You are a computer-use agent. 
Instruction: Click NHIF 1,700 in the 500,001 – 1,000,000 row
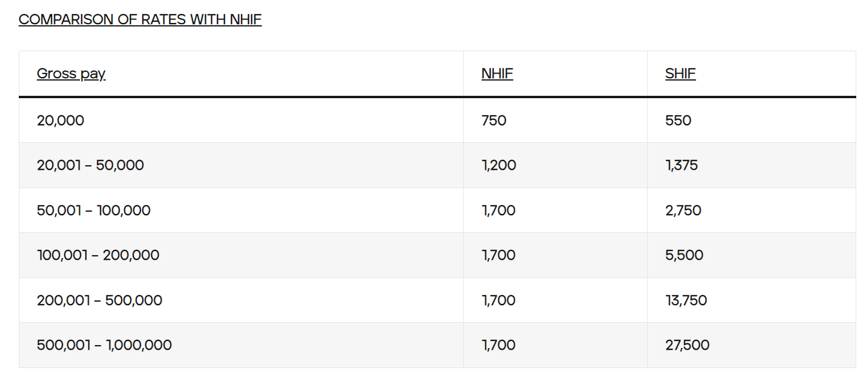[x=498, y=345]
